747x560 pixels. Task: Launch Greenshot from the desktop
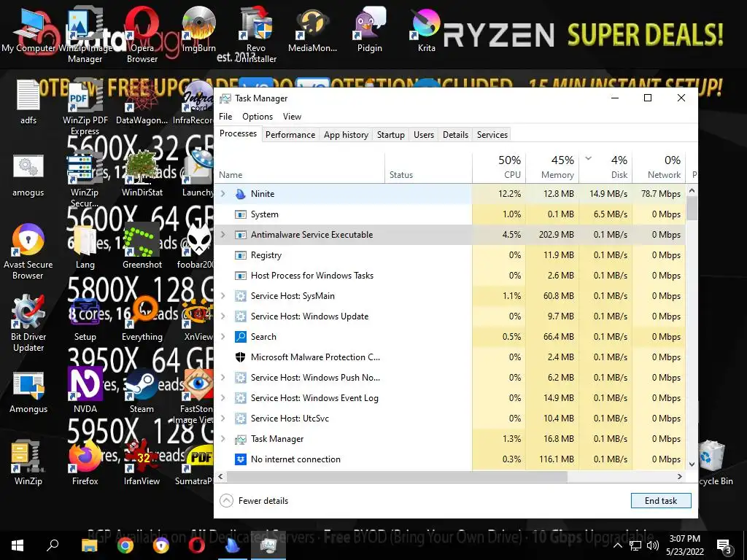click(142, 246)
